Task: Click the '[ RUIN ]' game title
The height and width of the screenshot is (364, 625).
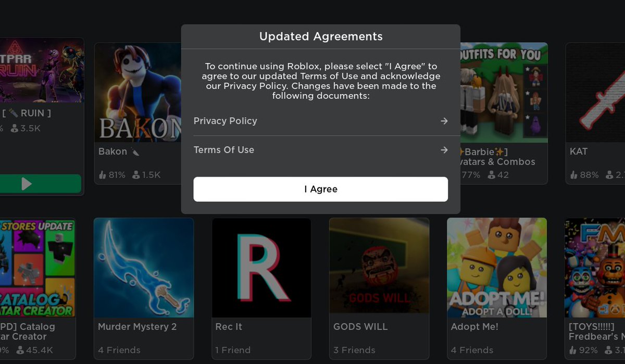Action: click(x=27, y=112)
